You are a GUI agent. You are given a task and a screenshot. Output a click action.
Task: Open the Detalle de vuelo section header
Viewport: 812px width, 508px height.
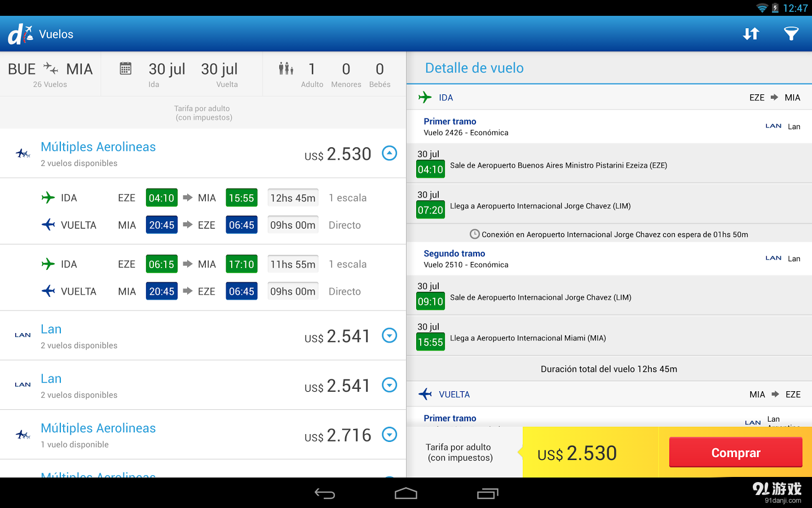click(x=474, y=68)
